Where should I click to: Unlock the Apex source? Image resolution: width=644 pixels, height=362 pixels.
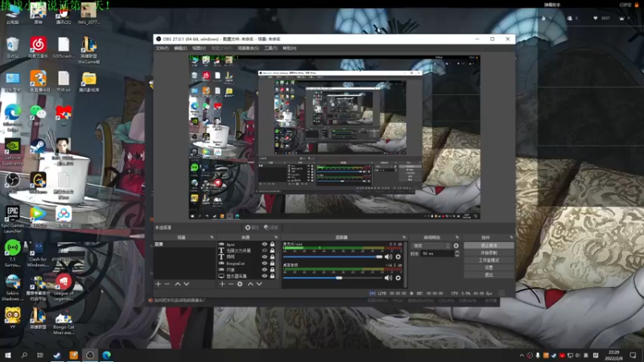tap(272, 245)
